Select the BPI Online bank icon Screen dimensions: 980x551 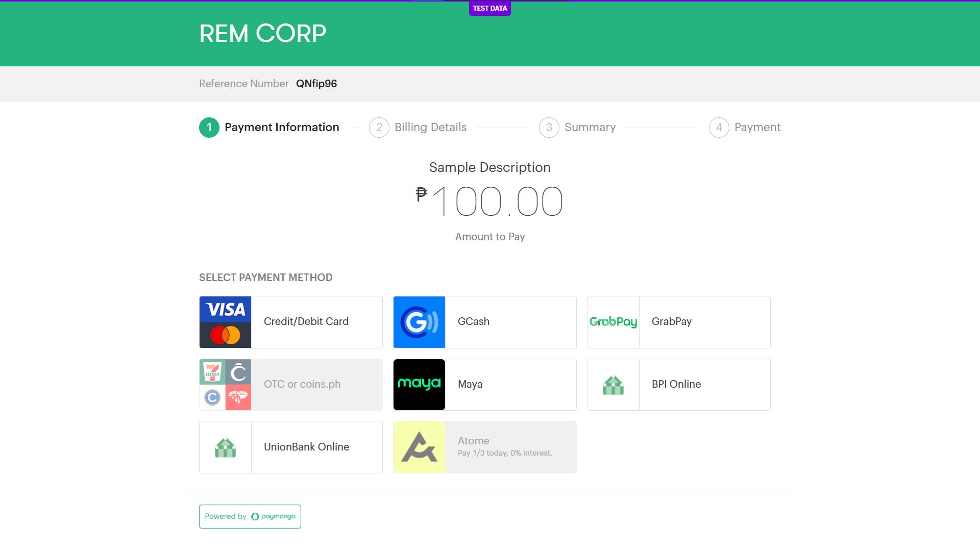[612, 384]
